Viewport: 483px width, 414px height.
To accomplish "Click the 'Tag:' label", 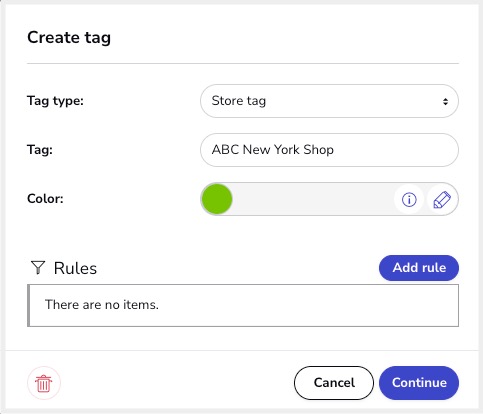I will 40,150.
